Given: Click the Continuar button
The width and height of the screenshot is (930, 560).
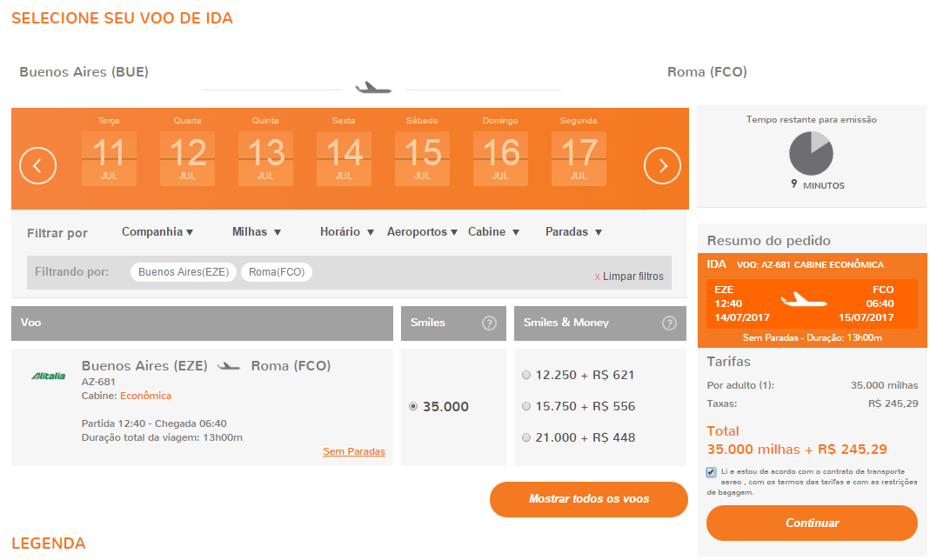Looking at the screenshot, I should (812, 523).
